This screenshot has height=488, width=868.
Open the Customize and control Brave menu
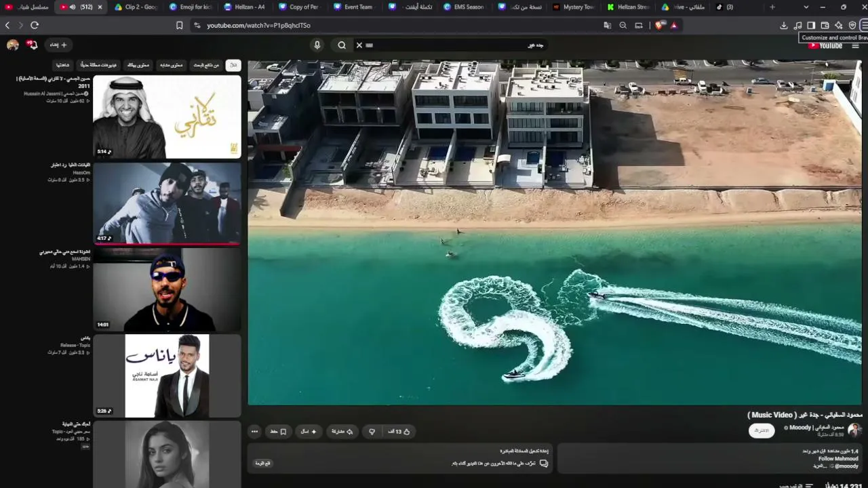864,25
